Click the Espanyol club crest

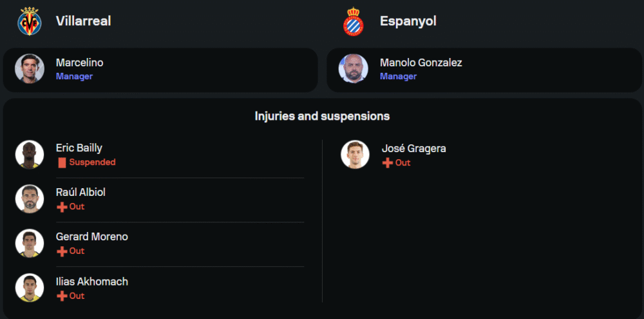point(353,21)
